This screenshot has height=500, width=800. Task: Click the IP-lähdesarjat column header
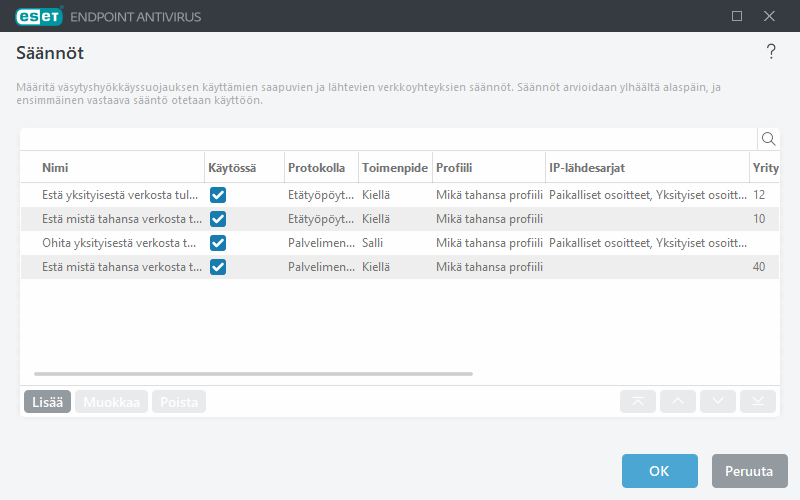click(587, 167)
